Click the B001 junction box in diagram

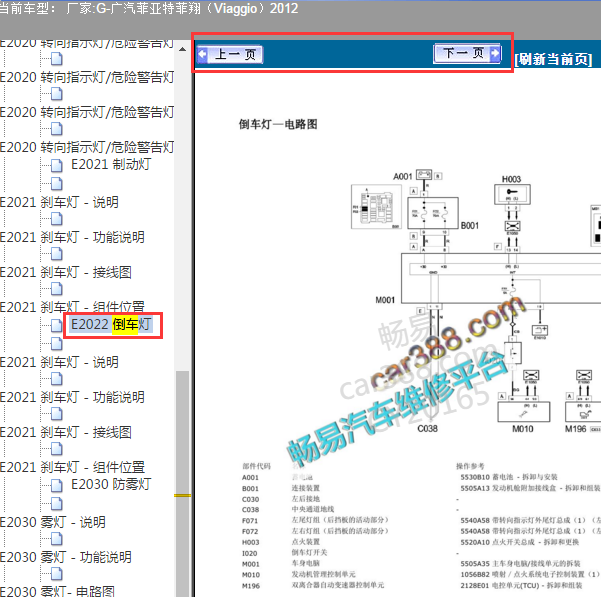tap(433, 213)
